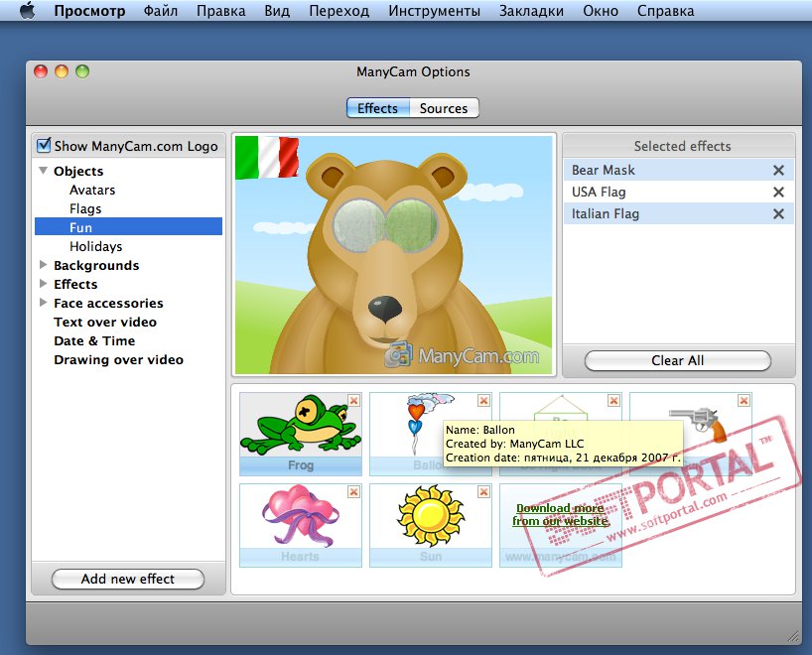Delete the gun effect with its red X
Image resolution: width=812 pixels, height=655 pixels.
(x=744, y=400)
